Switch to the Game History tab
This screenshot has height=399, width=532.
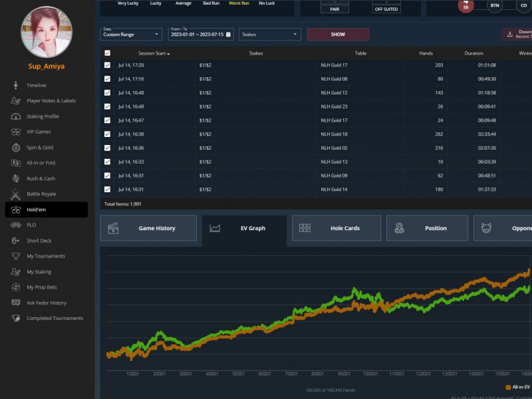148,228
